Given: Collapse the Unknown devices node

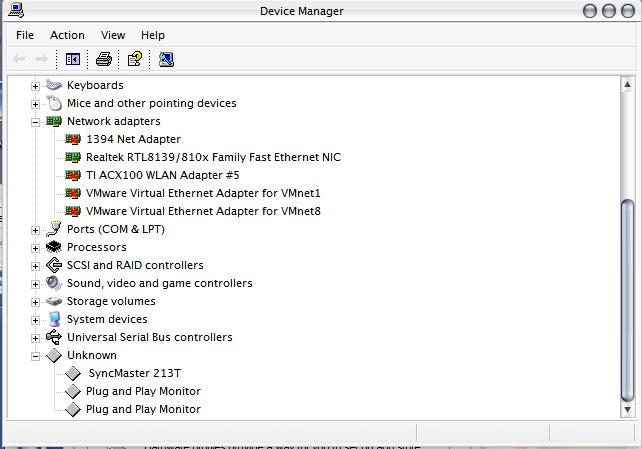Looking at the screenshot, I should pos(35,356).
